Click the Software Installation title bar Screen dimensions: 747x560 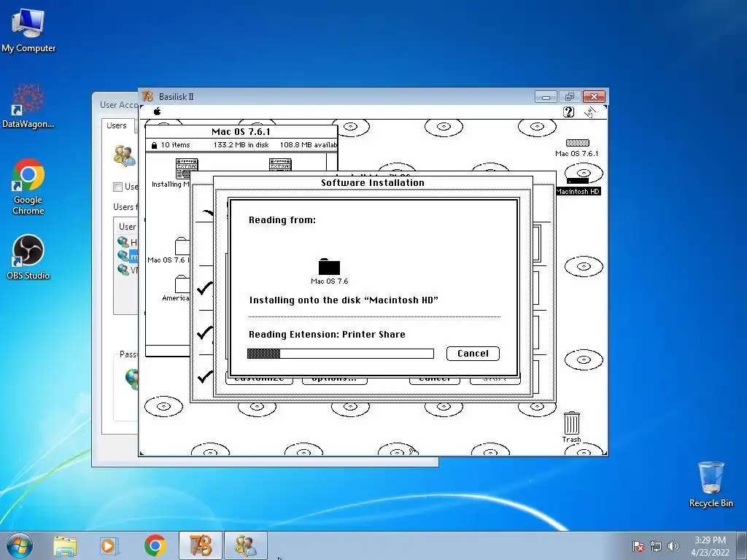[x=373, y=183]
